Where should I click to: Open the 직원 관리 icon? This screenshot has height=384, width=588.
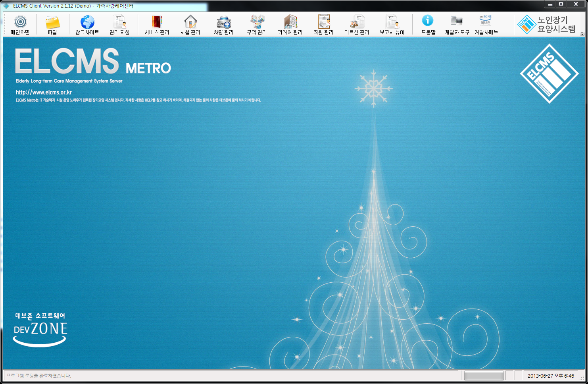(x=323, y=25)
